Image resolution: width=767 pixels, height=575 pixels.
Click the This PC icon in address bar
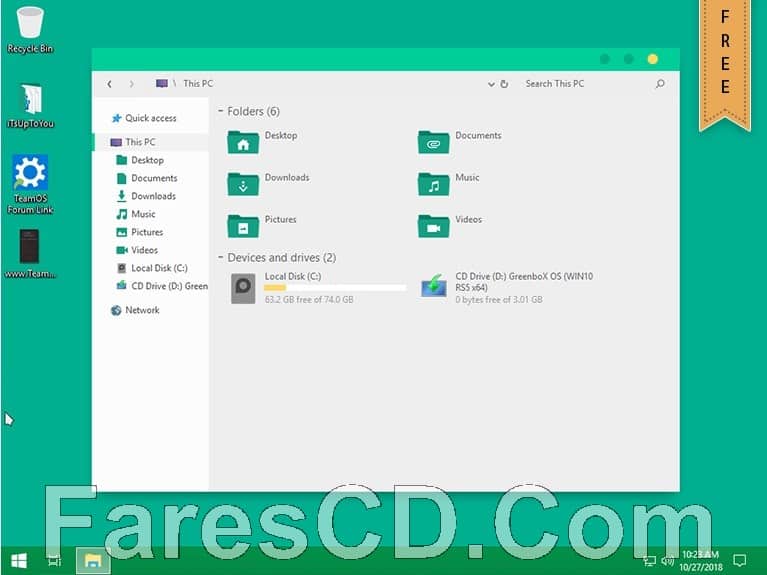[162, 83]
